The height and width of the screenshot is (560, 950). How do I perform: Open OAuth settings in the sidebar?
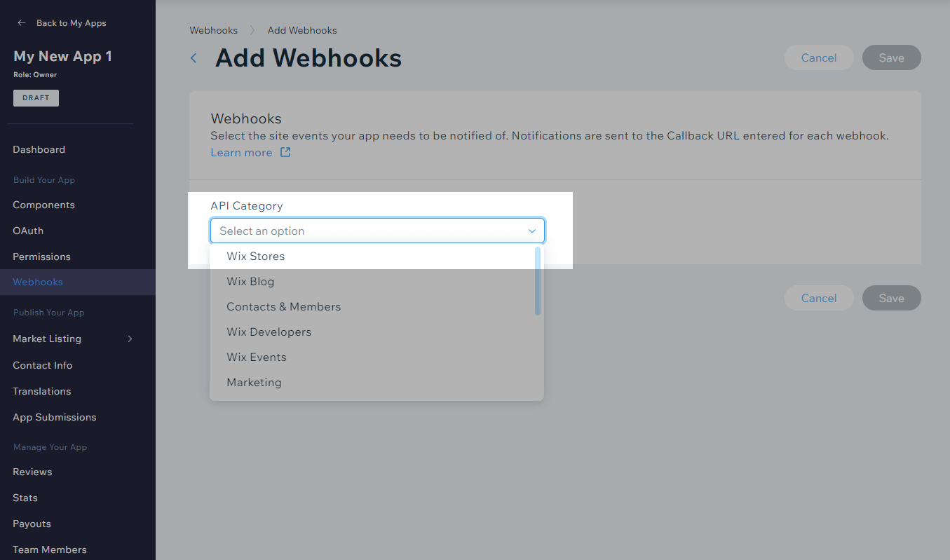tap(28, 231)
